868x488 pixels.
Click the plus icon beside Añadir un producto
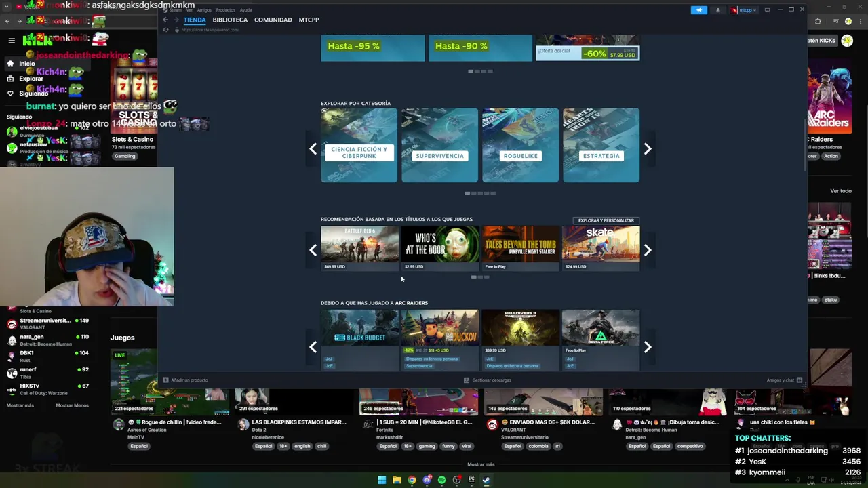pyautogui.click(x=165, y=380)
